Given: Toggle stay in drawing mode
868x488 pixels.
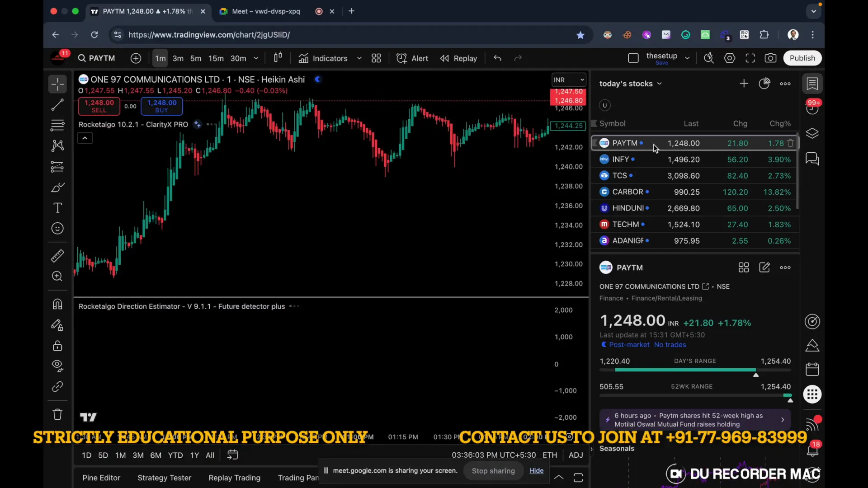Looking at the screenshot, I should pyautogui.click(x=57, y=325).
